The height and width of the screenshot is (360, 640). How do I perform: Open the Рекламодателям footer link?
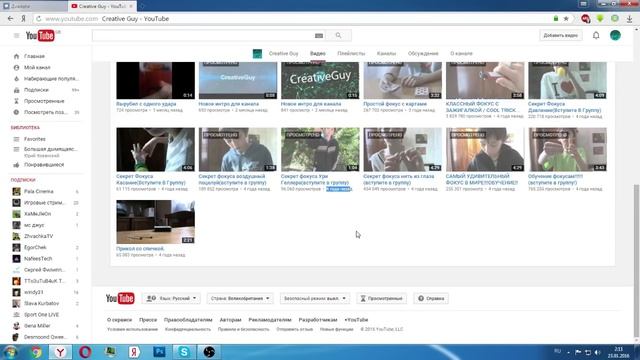(x=270, y=320)
